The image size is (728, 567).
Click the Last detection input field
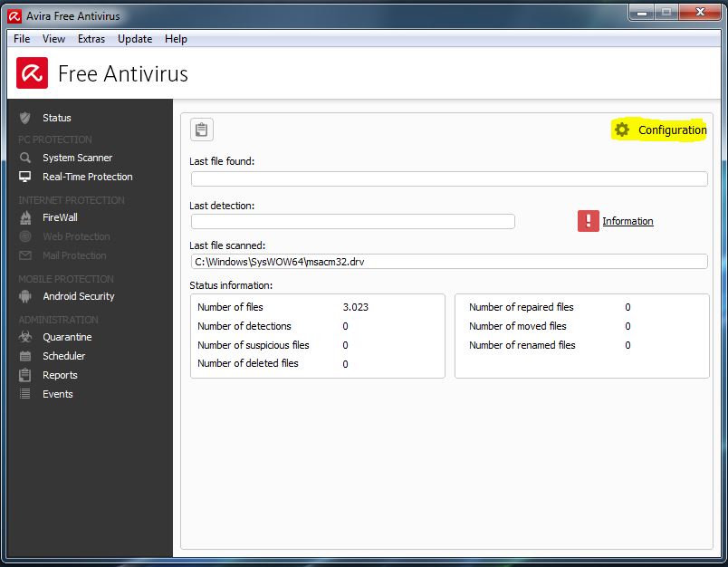[353, 221]
